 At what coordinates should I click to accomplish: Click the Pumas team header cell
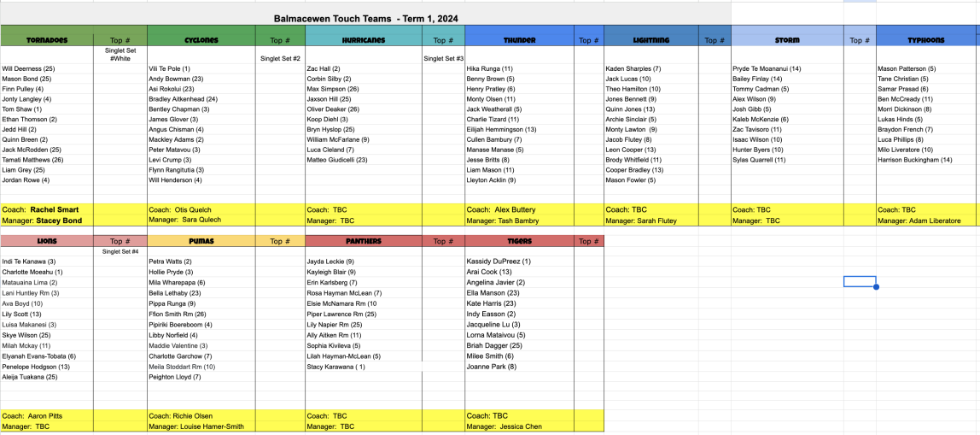(x=201, y=242)
